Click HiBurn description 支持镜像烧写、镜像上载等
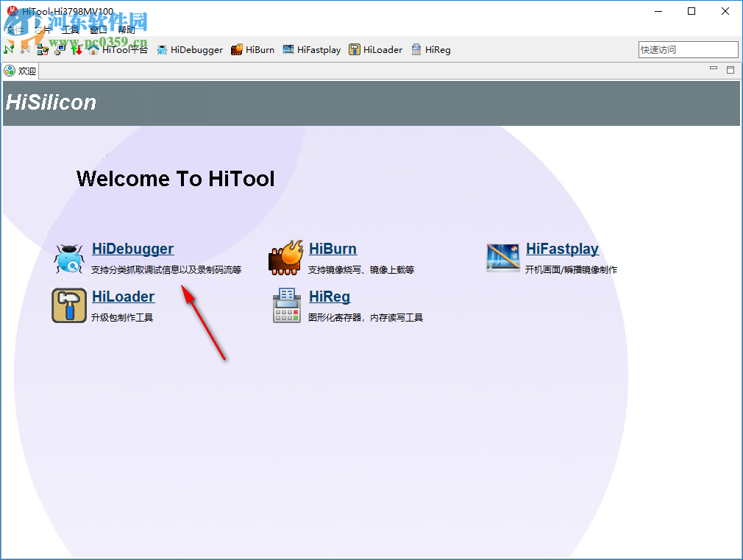This screenshot has height=560, width=743. [361, 270]
